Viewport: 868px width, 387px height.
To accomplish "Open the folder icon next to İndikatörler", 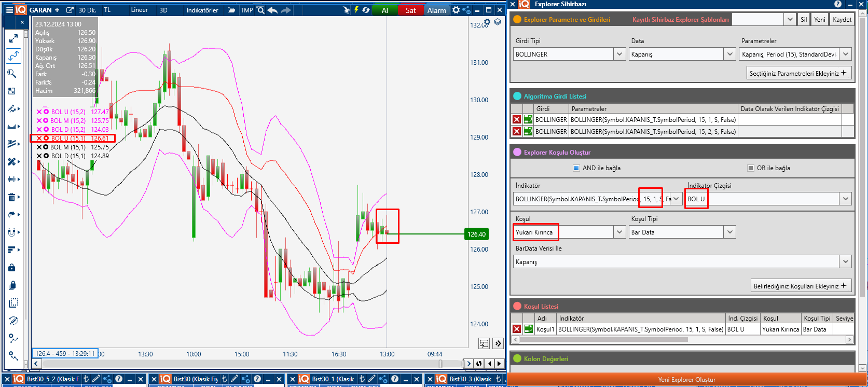I will point(231,10).
